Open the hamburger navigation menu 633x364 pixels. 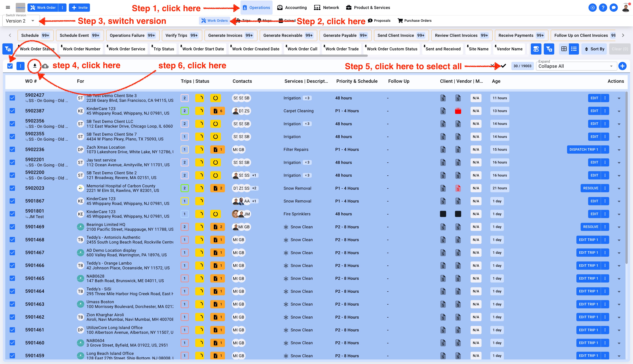coord(8,8)
